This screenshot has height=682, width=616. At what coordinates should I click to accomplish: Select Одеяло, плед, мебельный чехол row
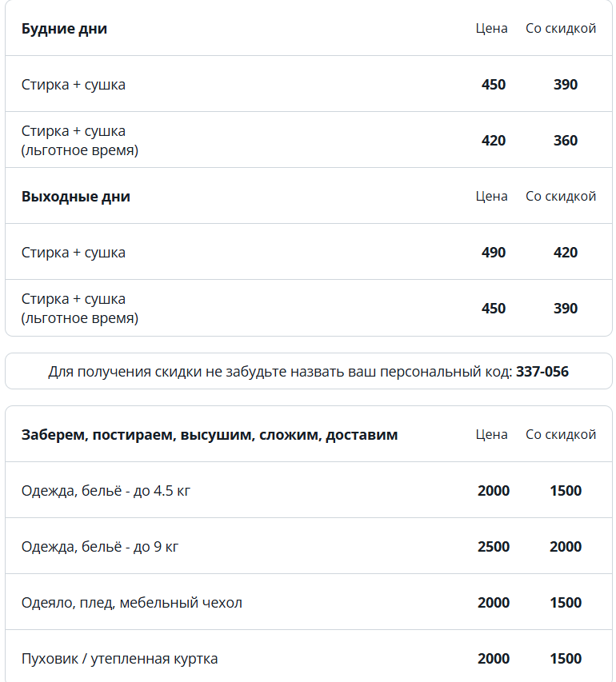point(309,602)
